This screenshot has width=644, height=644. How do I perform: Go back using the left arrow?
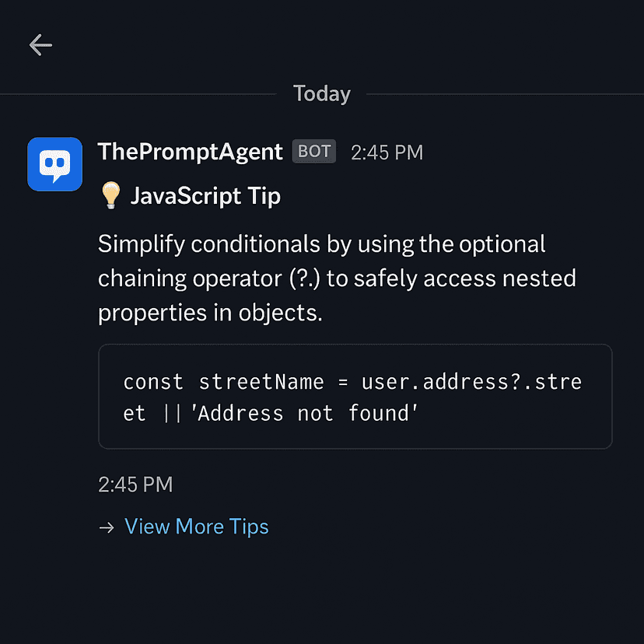pos(40,45)
